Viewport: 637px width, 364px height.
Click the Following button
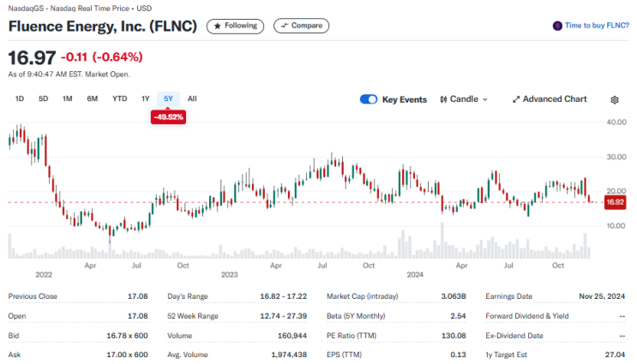point(235,26)
